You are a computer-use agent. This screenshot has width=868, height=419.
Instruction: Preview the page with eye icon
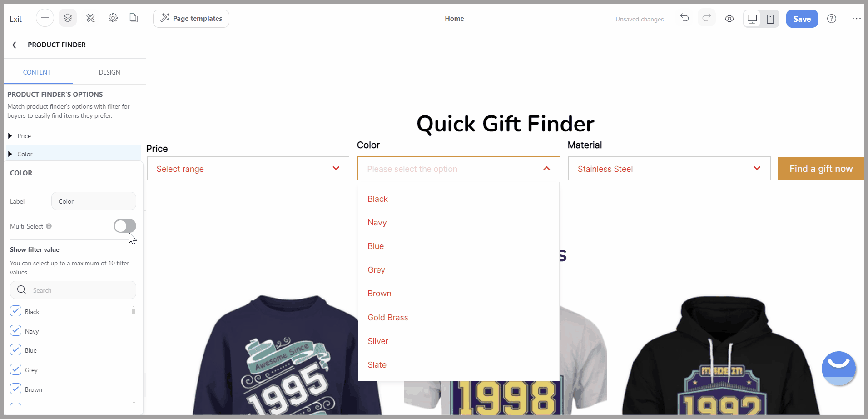tap(729, 19)
